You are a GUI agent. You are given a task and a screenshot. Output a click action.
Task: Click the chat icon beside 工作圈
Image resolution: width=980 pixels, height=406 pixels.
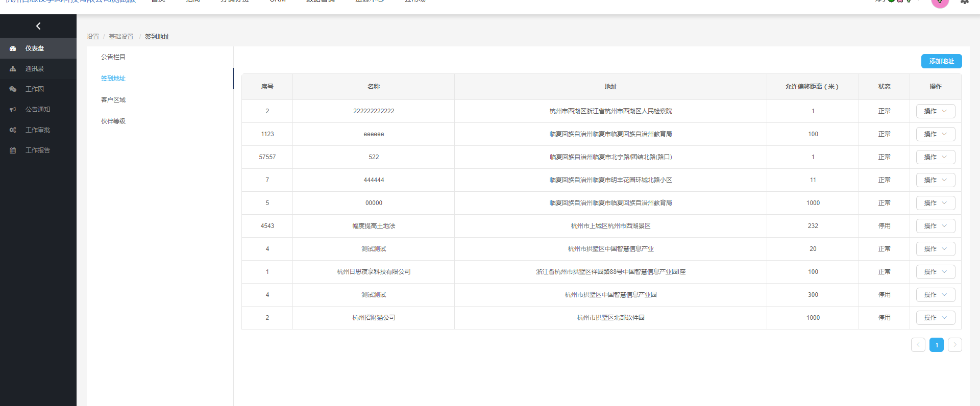click(x=13, y=89)
